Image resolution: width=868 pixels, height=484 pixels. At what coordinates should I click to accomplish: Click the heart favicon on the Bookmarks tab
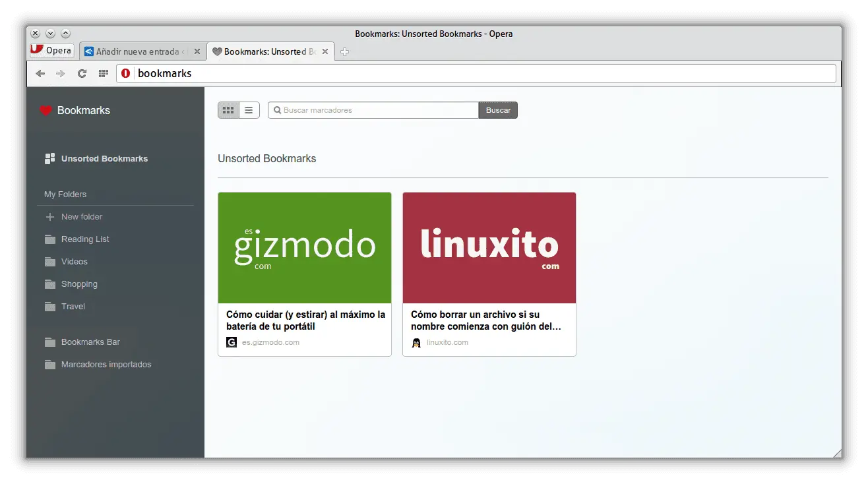tap(217, 51)
